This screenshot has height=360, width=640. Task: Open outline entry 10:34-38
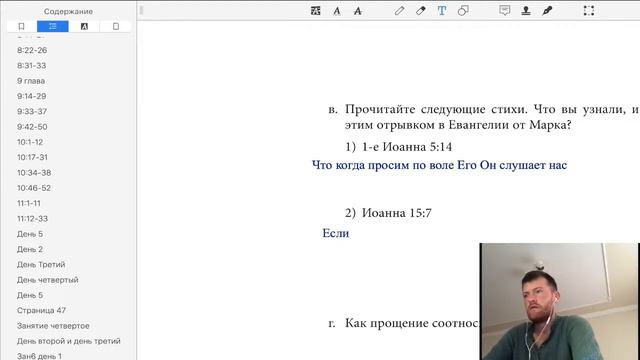34,173
